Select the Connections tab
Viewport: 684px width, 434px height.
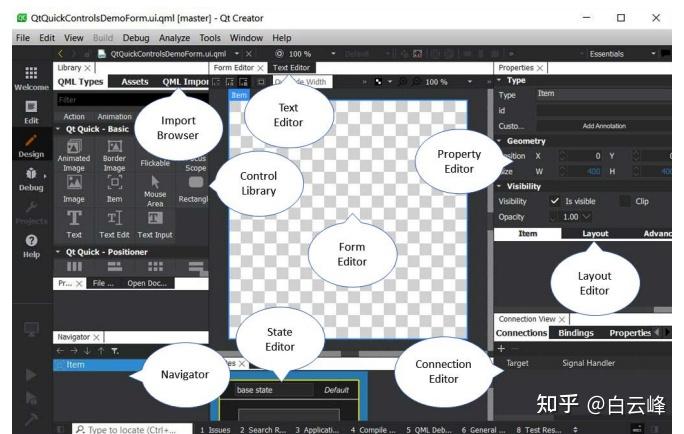pyautogui.click(x=521, y=333)
